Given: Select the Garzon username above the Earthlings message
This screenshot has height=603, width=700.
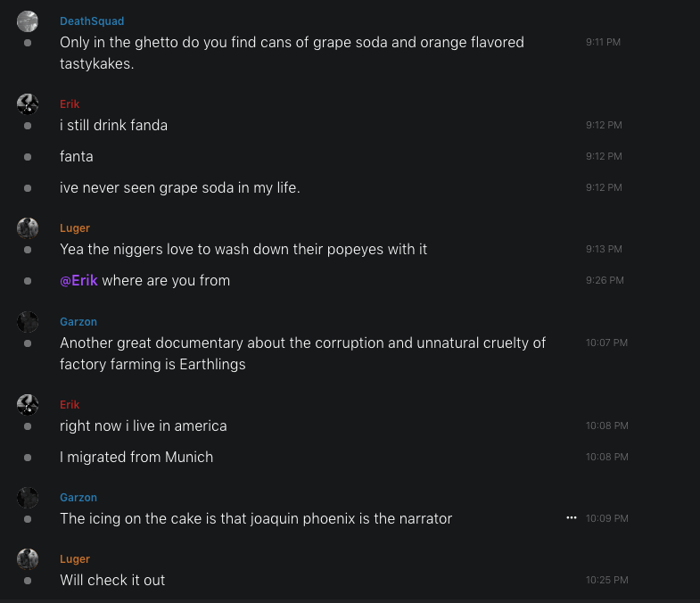Looking at the screenshot, I should click(x=78, y=321).
